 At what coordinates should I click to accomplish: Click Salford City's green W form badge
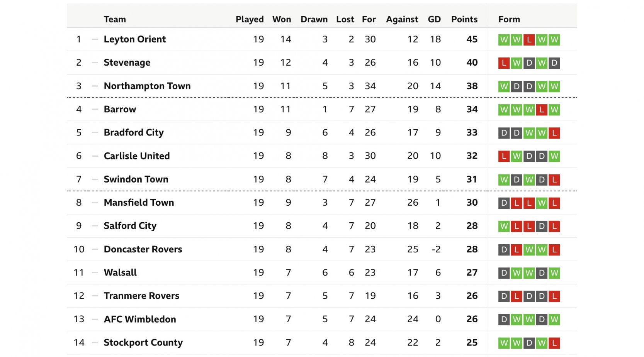[x=504, y=226]
